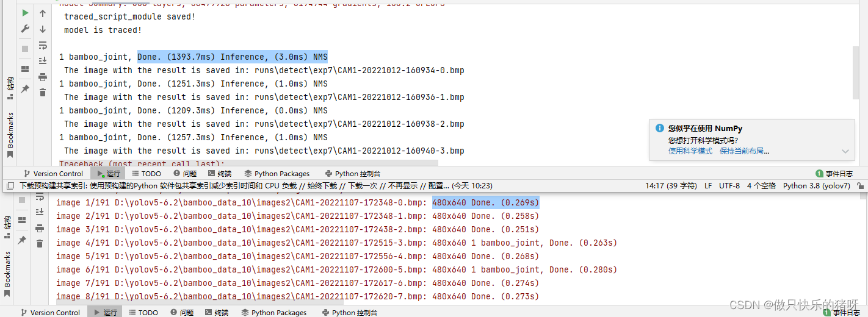Change 4 个空格 indent setting
Viewport: 868px width, 317px height.
[761, 186]
